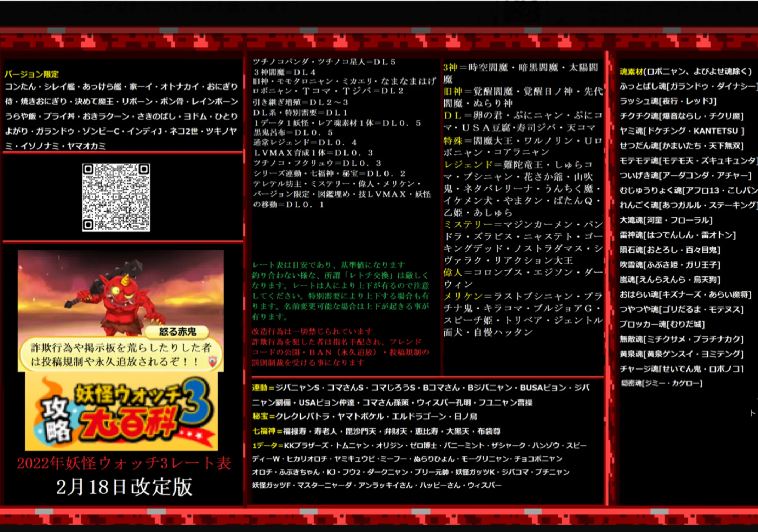
Task: Select the 秘宝=クレクレパトラ line
Action: pyautogui.click(x=365, y=417)
